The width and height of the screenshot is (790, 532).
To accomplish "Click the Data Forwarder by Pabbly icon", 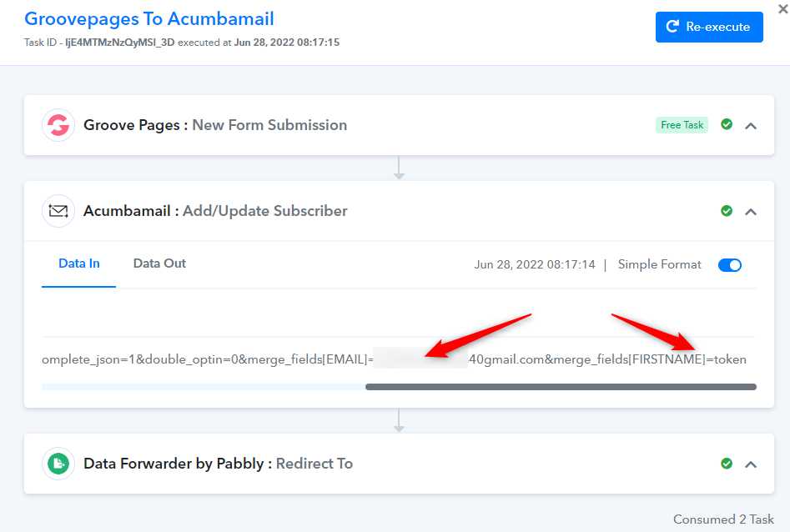I will coord(58,464).
